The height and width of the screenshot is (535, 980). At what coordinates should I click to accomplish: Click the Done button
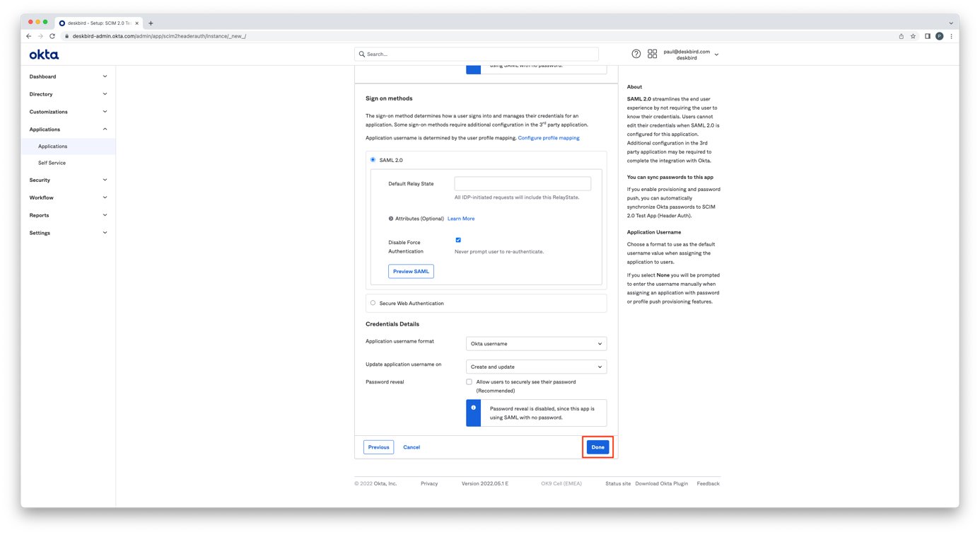click(597, 447)
